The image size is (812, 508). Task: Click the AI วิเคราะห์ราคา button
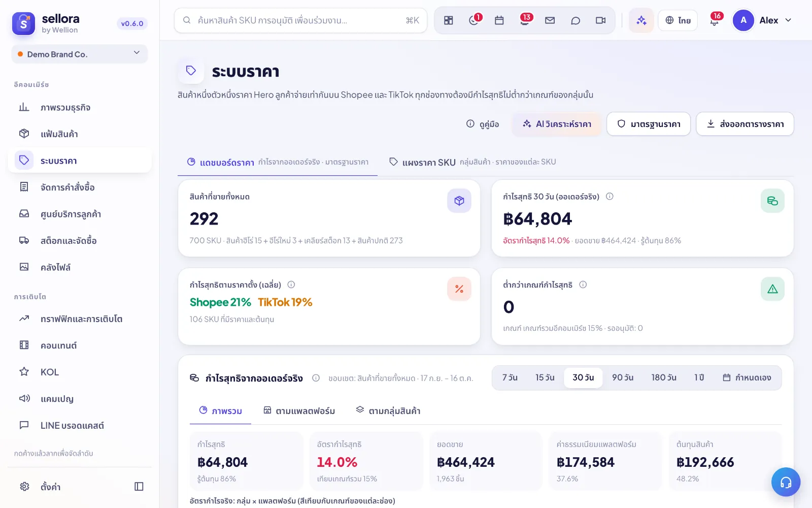coord(557,124)
